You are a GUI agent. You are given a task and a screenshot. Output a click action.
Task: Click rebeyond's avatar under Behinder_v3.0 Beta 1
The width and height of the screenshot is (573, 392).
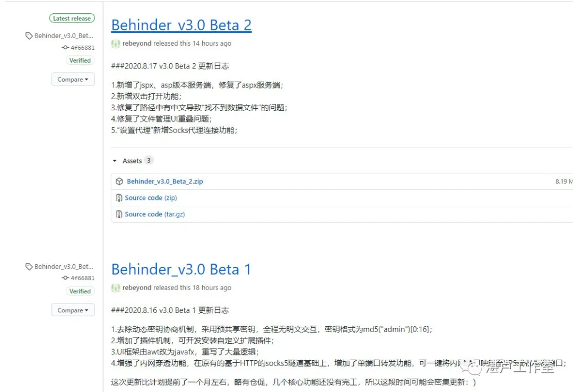click(116, 288)
